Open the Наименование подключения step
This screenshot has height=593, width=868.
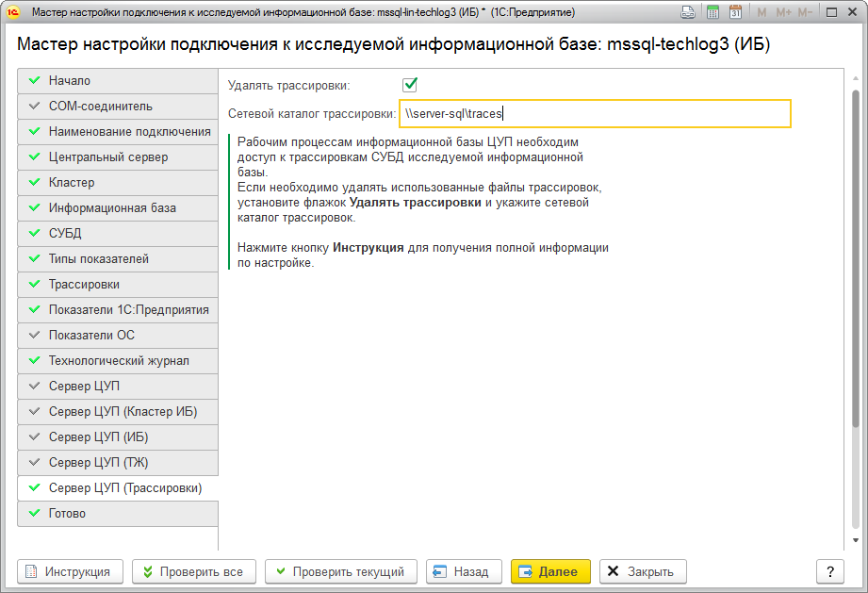[118, 132]
